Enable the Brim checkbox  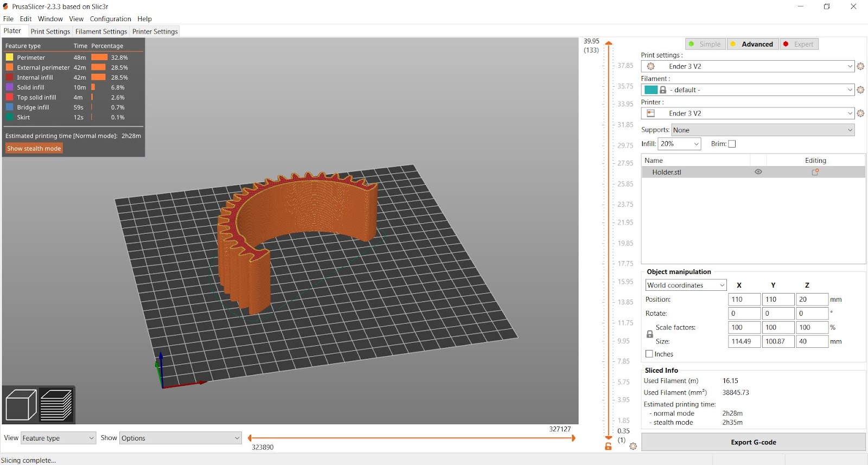[x=732, y=144]
